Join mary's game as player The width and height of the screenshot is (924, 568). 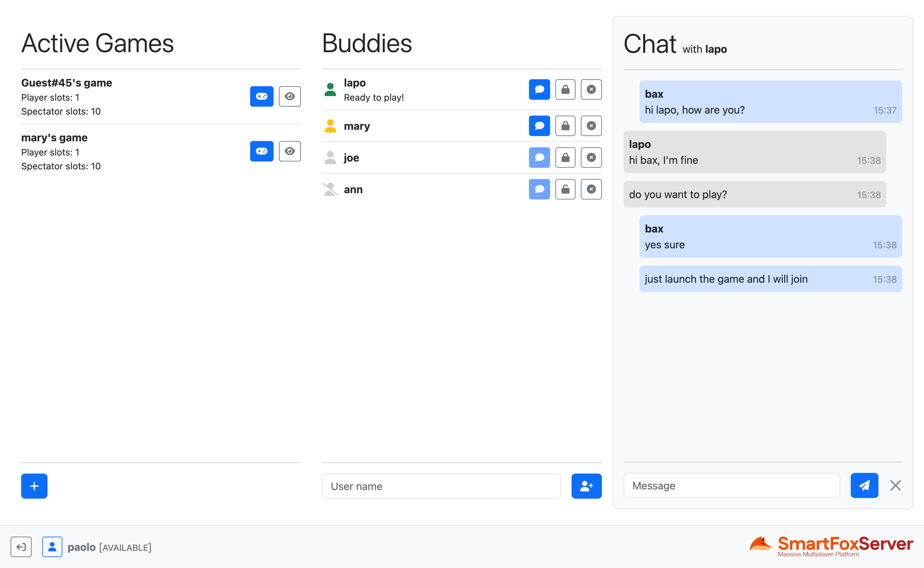pyautogui.click(x=262, y=151)
